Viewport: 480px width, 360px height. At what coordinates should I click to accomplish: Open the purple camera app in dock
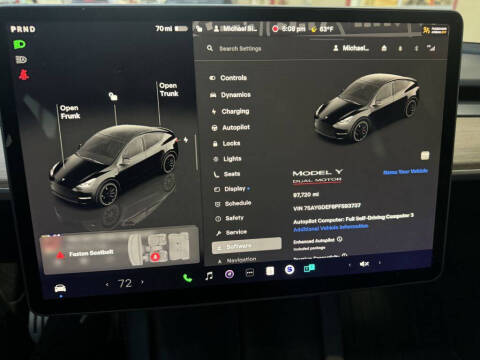coord(229,274)
